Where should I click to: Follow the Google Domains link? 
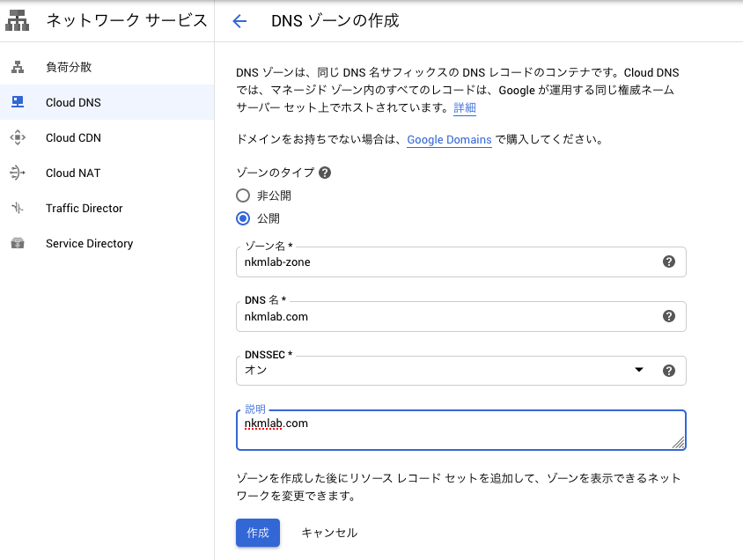click(449, 140)
